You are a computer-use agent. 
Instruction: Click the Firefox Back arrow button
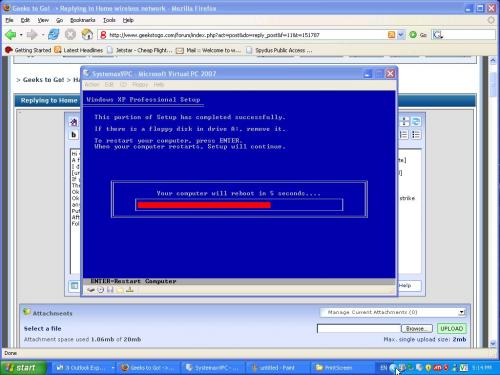point(11,34)
